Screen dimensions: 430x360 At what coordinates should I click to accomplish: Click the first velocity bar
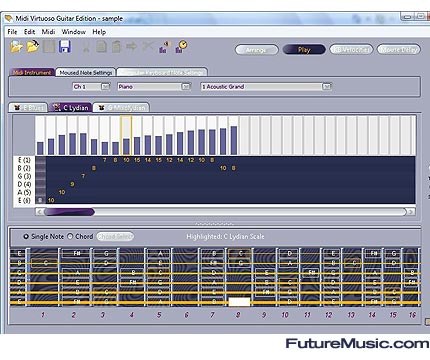coord(40,148)
